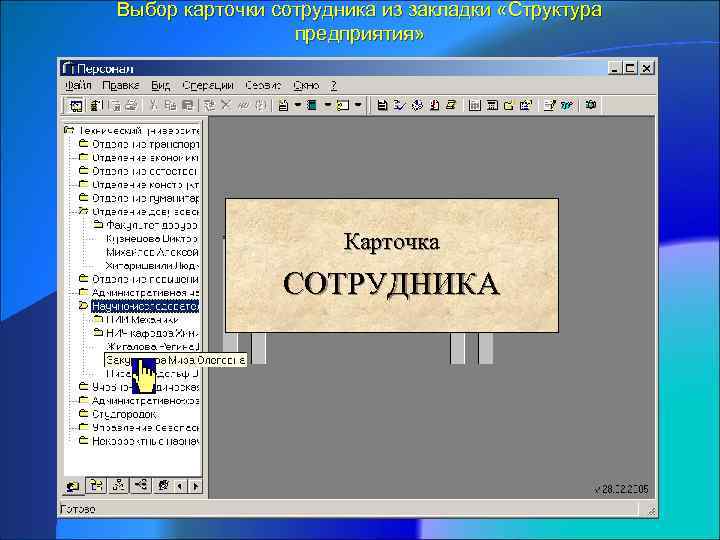This screenshot has height=540, width=720.
Task: Open the Операции menu
Action: click(x=208, y=85)
